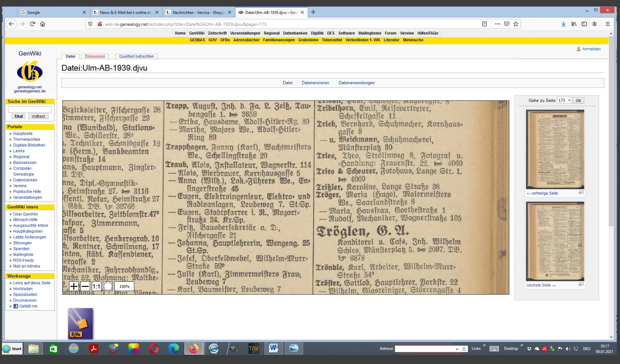The width and height of the screenshot is (620, 364).
Task: Open the page number dropdown showing 173
Action: coord(564,100)
